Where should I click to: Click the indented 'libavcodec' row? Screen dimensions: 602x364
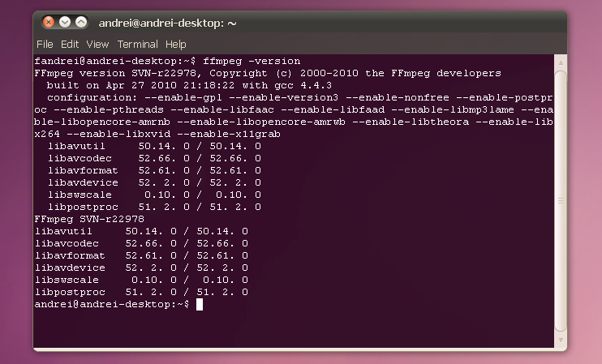(154, 158)
